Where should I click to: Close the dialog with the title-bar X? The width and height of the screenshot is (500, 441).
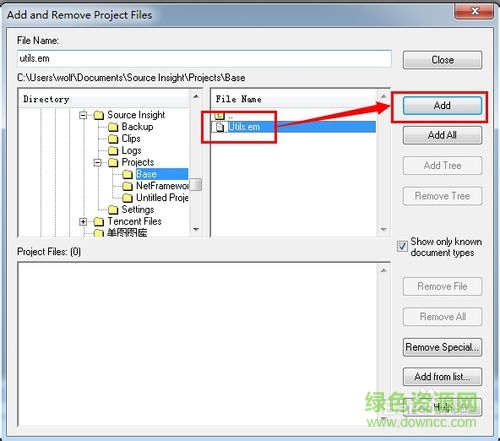[474, 11]
